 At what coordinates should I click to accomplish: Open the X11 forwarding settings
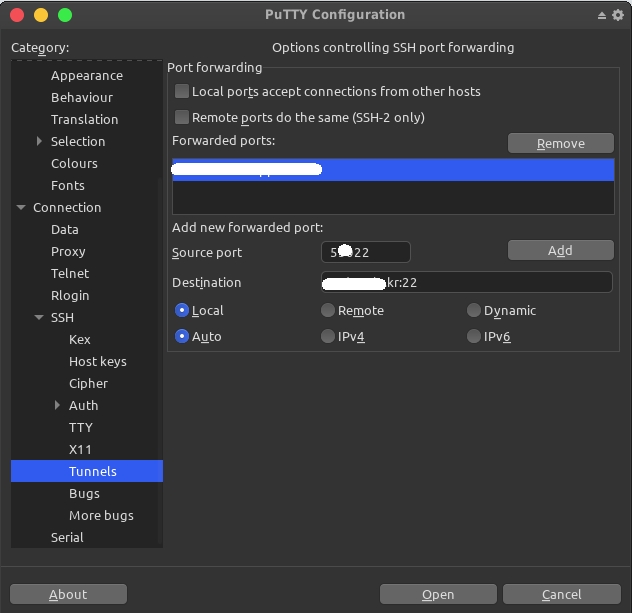(x=80, y=449)
